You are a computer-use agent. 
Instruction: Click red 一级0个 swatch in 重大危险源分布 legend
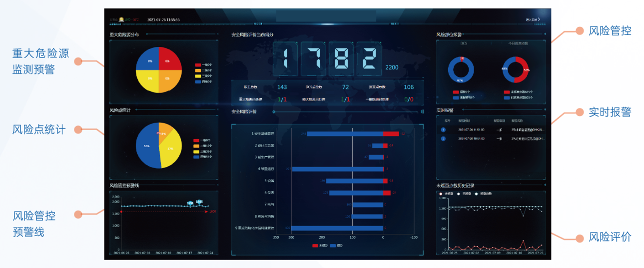[x=198, y=65]
